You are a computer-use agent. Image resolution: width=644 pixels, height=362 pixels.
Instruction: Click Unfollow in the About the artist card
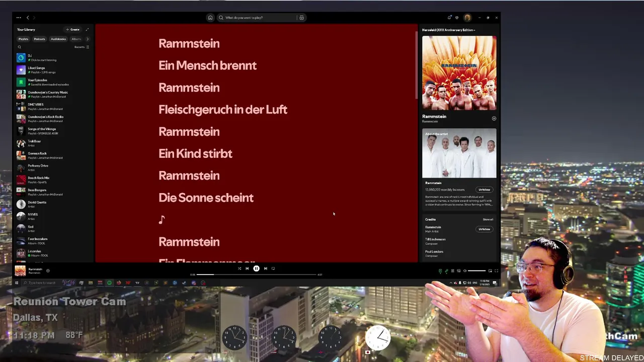(x=484, y=190)
